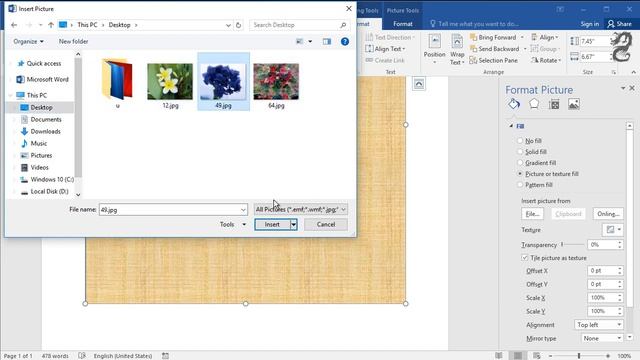Open dialog Help question mark icon
Viewport: 640px width, 360px height.
[345, 41]
